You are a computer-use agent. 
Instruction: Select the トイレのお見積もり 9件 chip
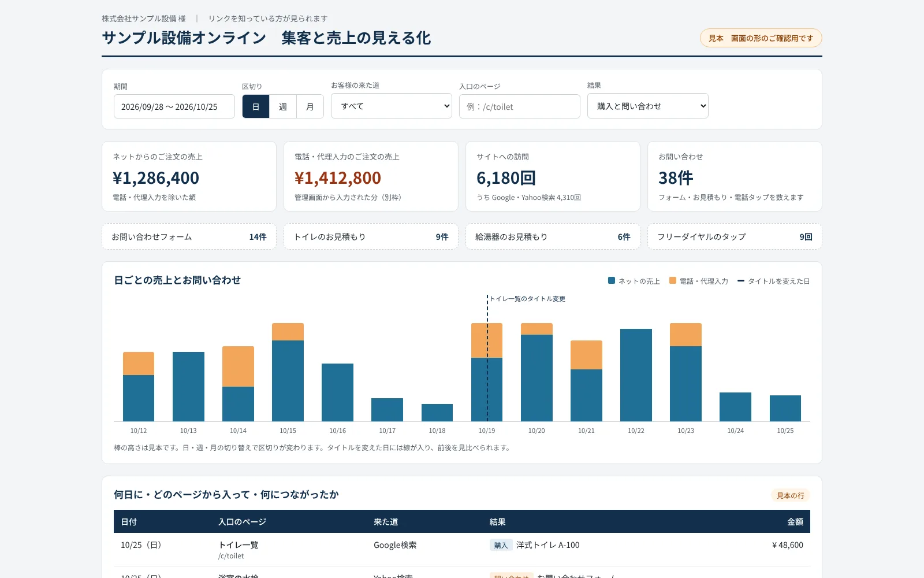371,237
